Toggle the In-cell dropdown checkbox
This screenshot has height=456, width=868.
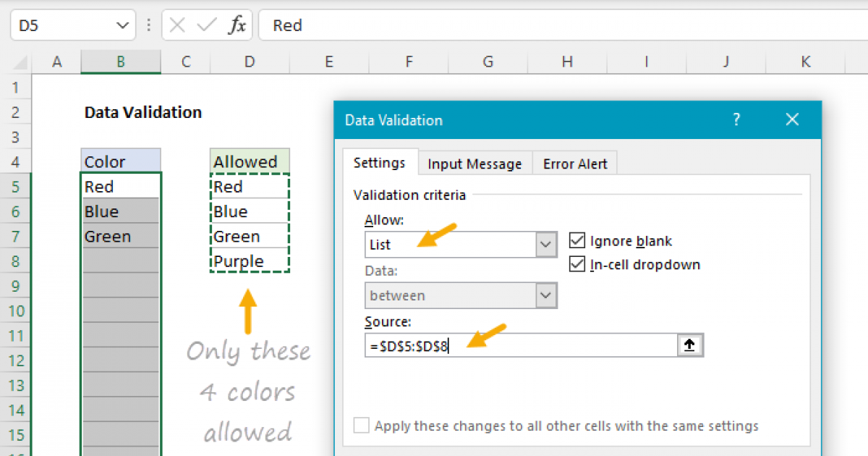[577, 264]
